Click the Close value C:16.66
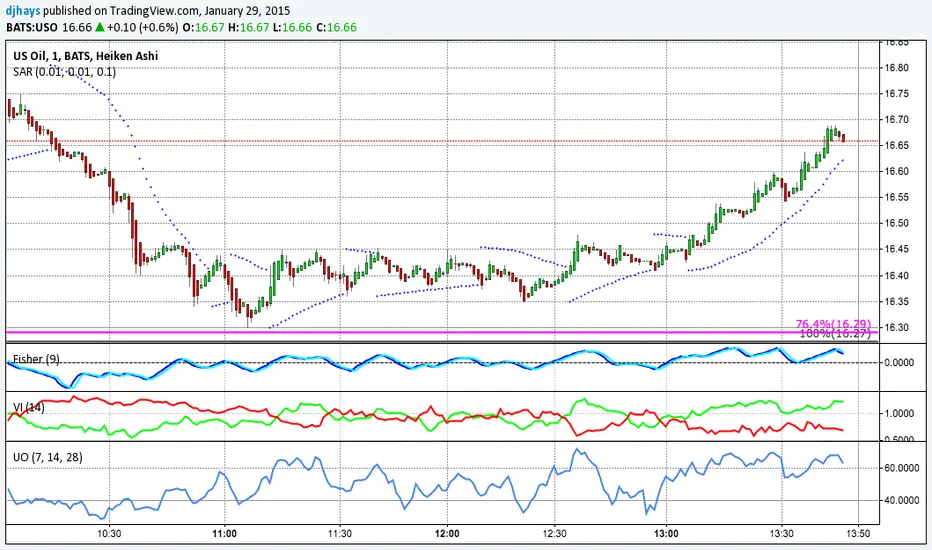Viewport: 932px width, 550px height. pos(336,27)
